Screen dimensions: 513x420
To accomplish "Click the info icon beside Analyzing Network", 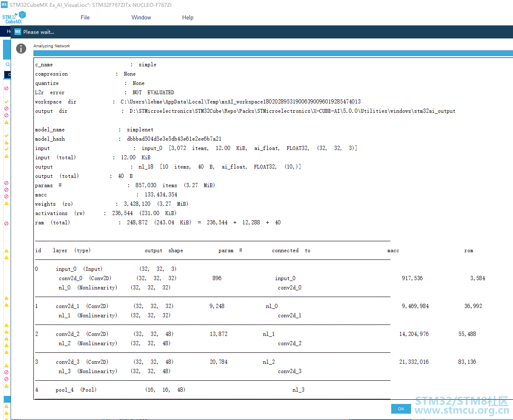I will (21, 49).
